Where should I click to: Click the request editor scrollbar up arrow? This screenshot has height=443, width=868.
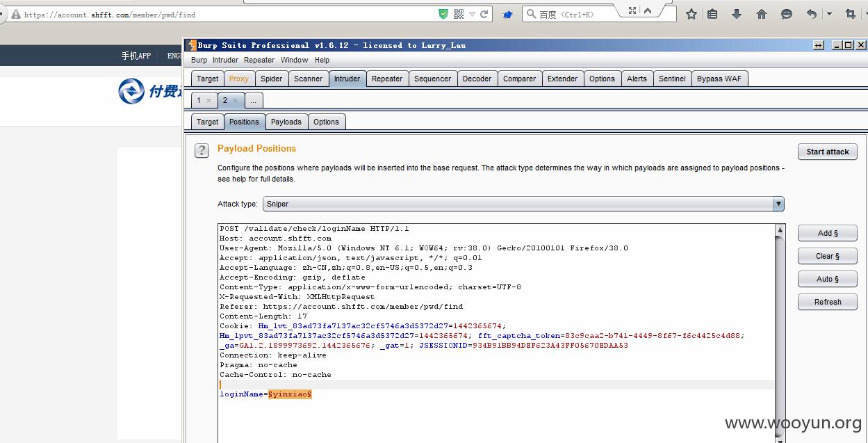[780, 229]
